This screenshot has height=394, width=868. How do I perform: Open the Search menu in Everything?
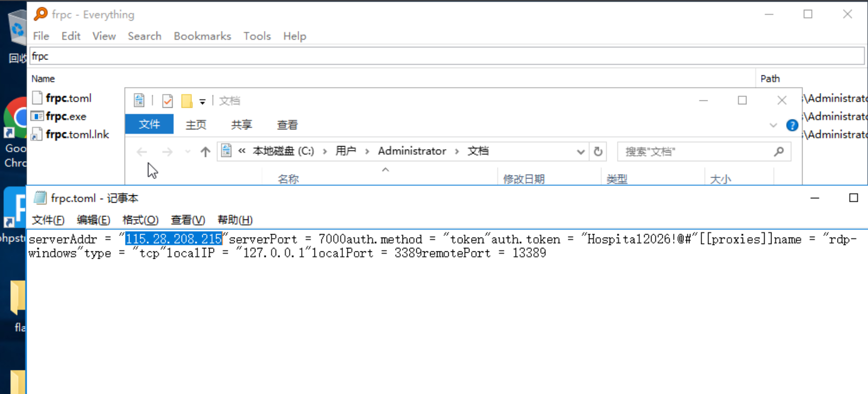click(x=145, y=36)
